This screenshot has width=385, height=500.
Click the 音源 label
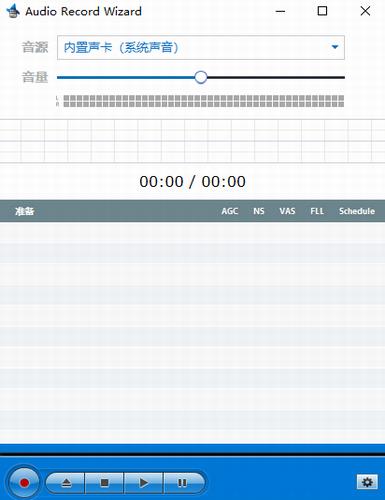(35, 47)
